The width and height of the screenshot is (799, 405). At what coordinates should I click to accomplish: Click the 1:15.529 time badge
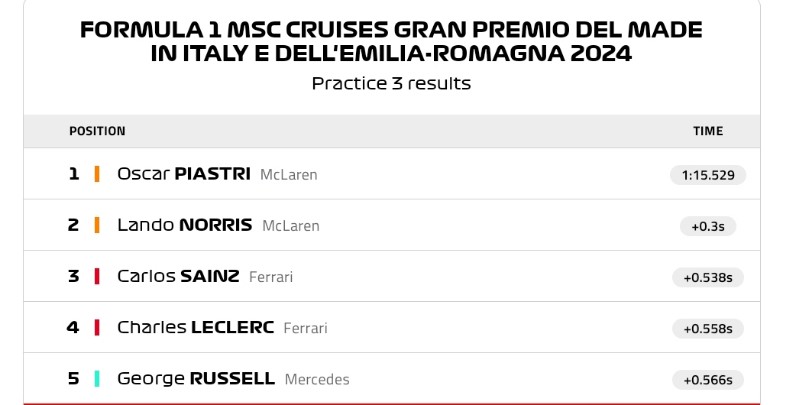pyautogui.click(x=708, y=175)
